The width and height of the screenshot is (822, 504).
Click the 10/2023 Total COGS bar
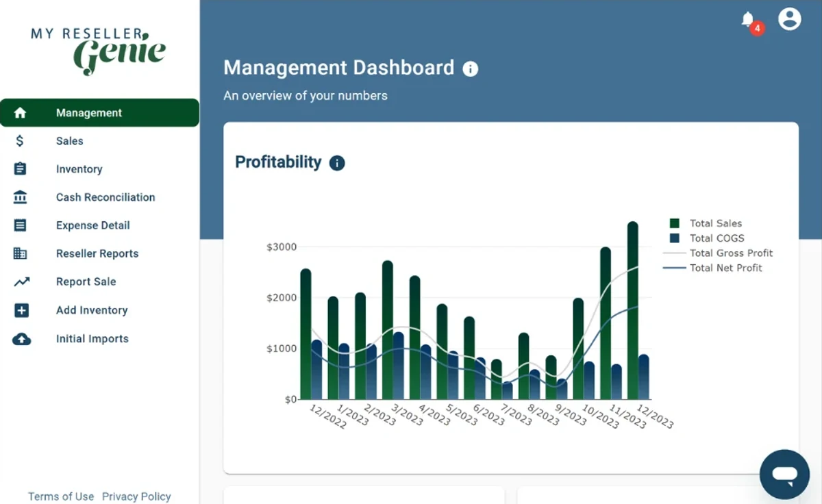tap(589, 381)
